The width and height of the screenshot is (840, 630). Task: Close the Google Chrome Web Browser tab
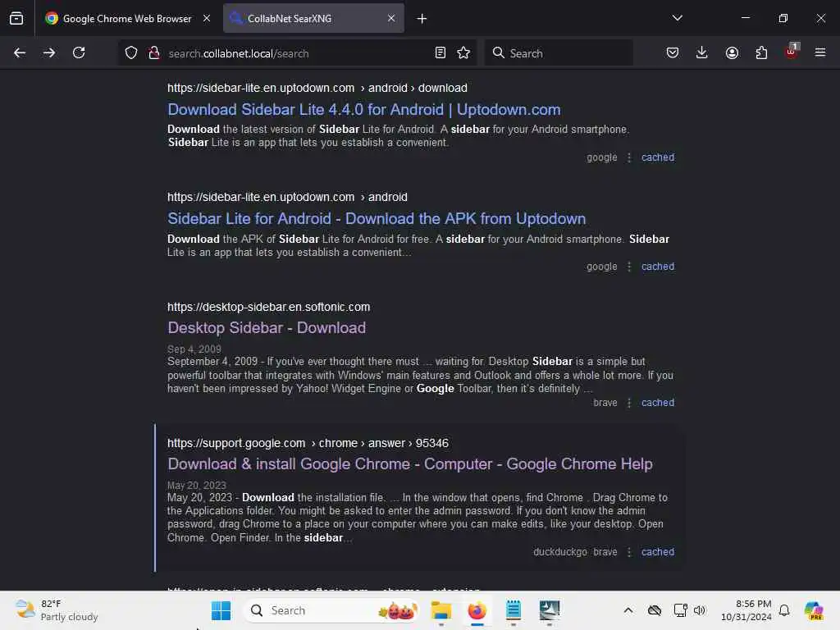pos(207,18)
